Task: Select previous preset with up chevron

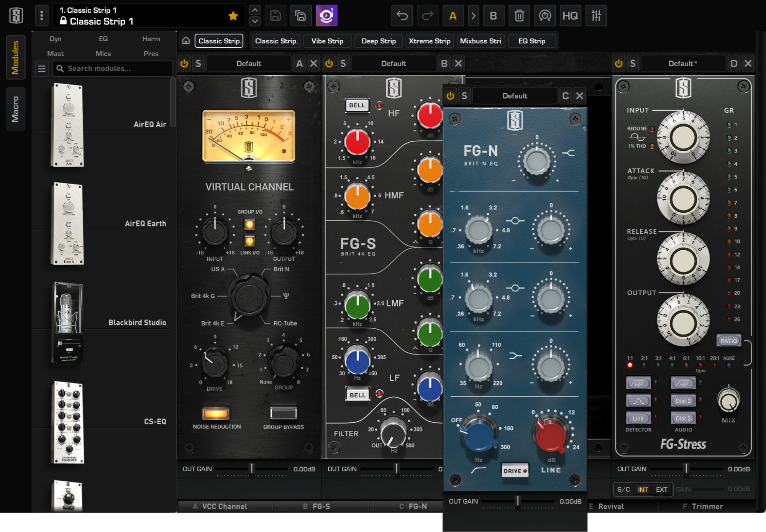Action: pyautogui.click(x=255, y=10)
